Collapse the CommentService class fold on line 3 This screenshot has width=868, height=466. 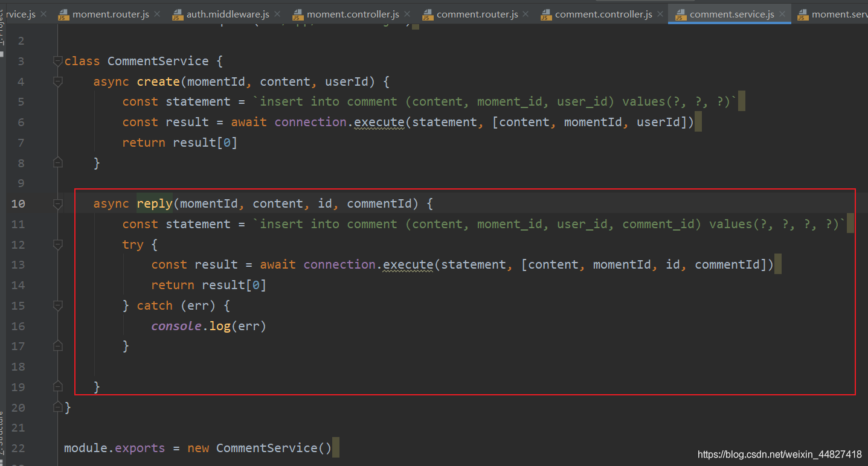[x=57, y=61]
